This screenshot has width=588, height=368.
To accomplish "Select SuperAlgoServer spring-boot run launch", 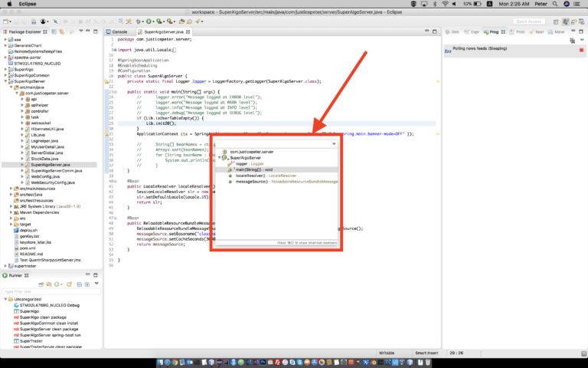I will [x=51, y=335].
